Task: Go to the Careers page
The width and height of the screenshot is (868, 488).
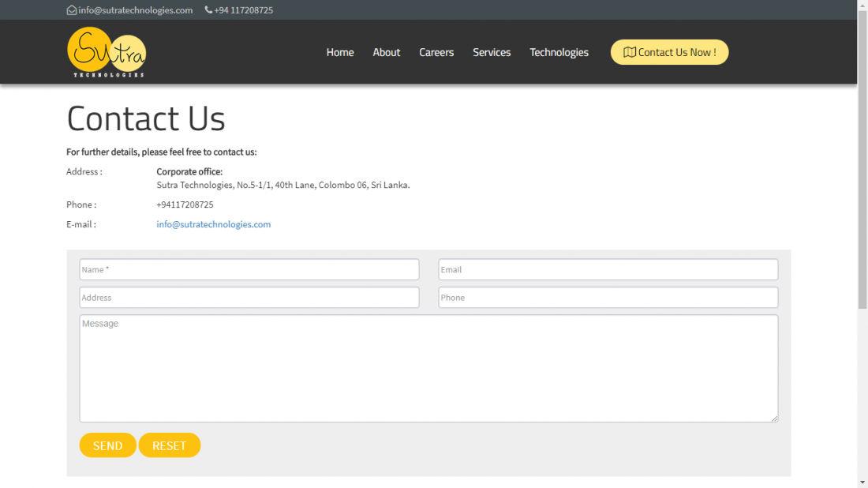Action: coord(436,52)
